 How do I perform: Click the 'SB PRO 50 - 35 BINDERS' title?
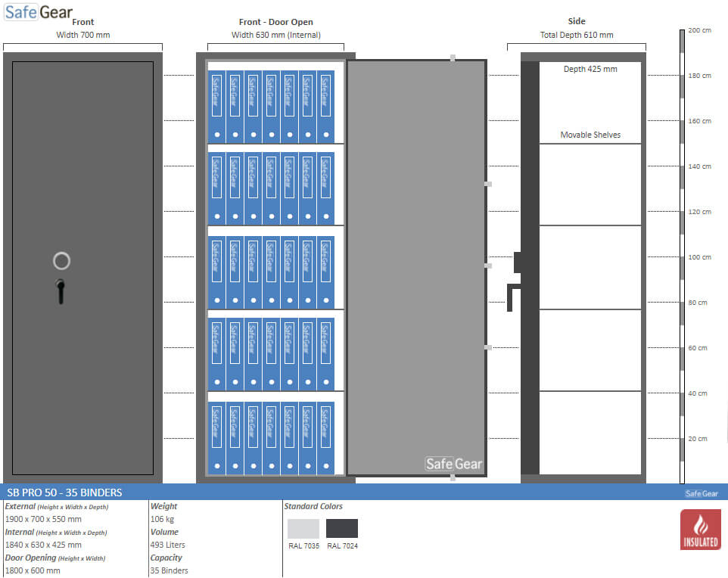(64, 492)
